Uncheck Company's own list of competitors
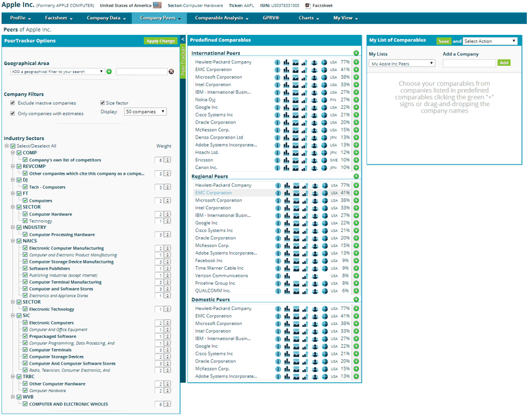The width and height of the screenshot is (528, 420). [x=25, y=160]
